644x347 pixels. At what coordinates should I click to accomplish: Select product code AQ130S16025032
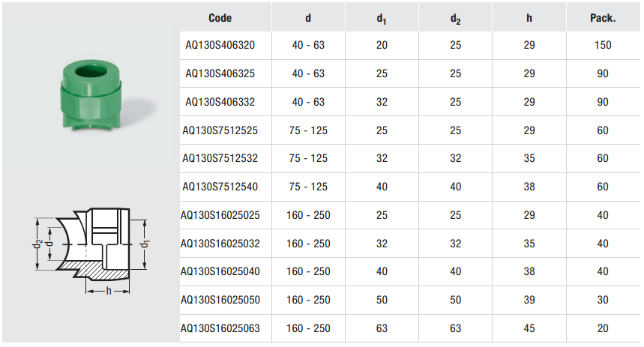pos(220,244)
